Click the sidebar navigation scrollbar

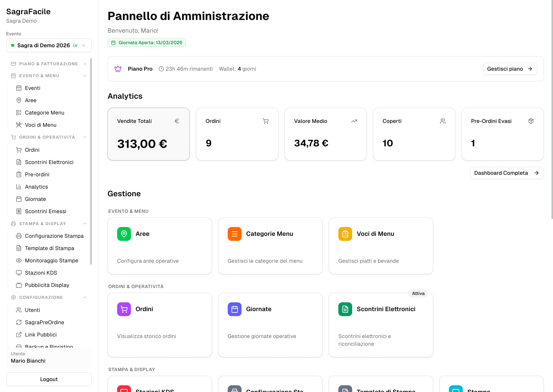[x=91, y=161]
